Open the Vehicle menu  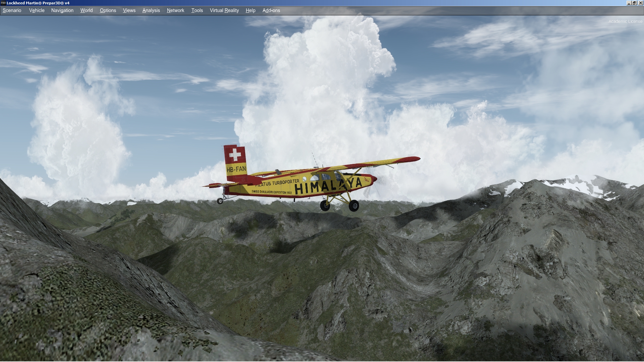(x=37, y=10)
